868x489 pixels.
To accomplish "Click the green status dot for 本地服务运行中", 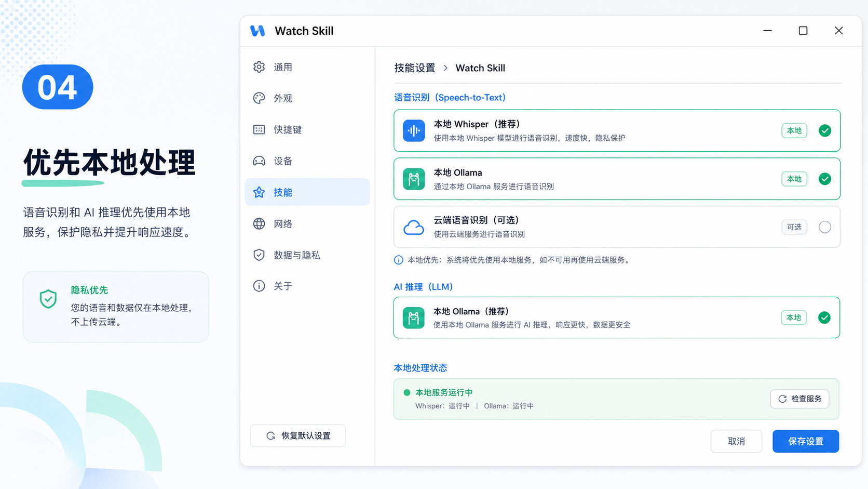I will tap(407, 392).
